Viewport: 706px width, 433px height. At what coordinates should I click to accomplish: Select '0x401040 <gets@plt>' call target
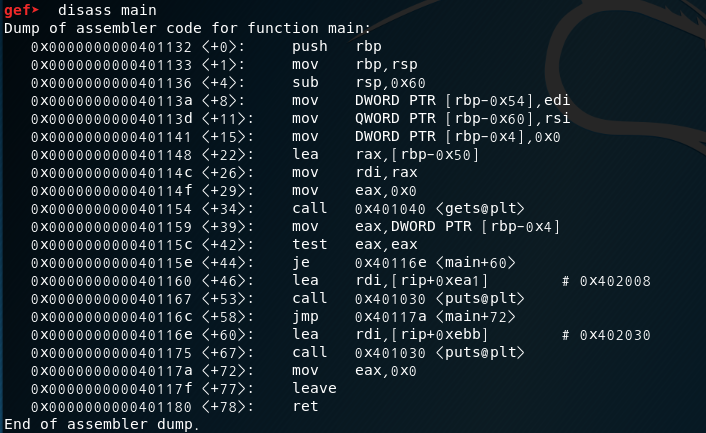(440, 209)
